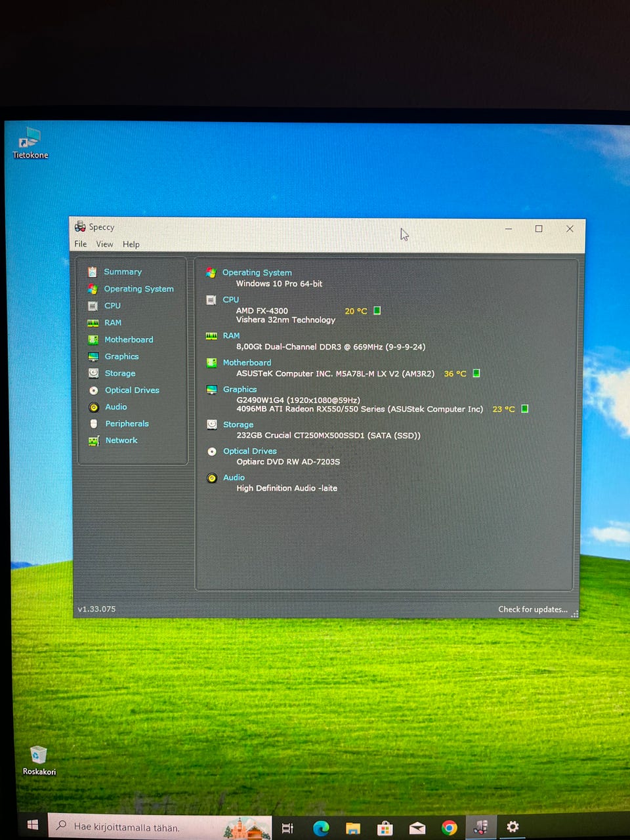Open the File menu
The width and height of the screenshot is (630, 840).
(81, 244)
